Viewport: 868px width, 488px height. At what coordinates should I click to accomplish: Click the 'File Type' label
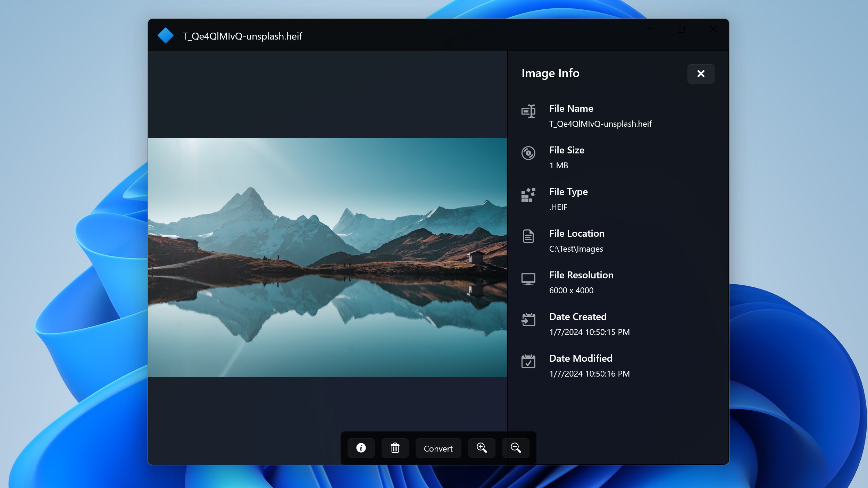coord(568,192)
